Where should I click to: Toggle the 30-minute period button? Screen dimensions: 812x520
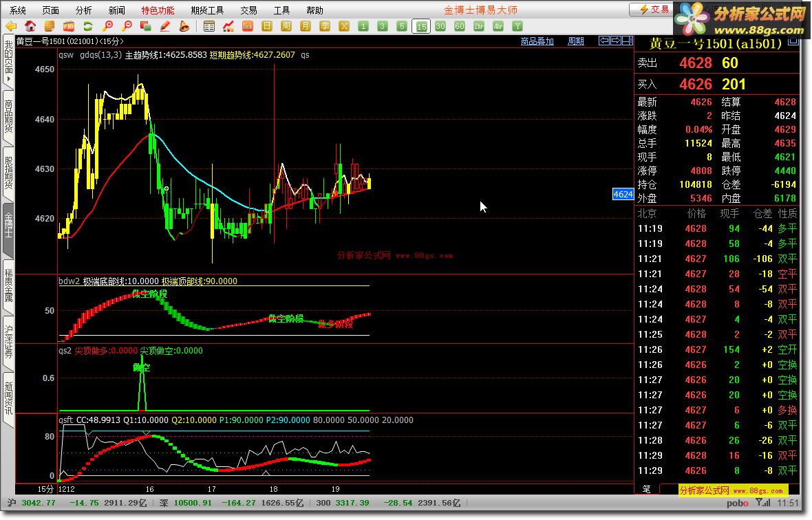[x=440, y=26]
